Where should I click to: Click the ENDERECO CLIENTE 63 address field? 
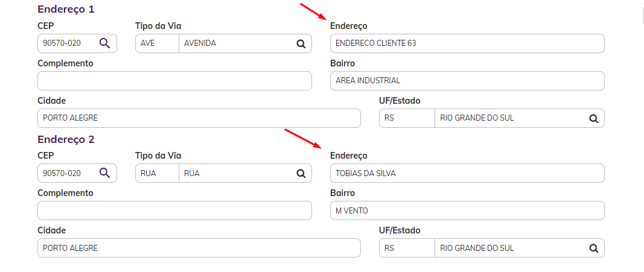(467, 43)
